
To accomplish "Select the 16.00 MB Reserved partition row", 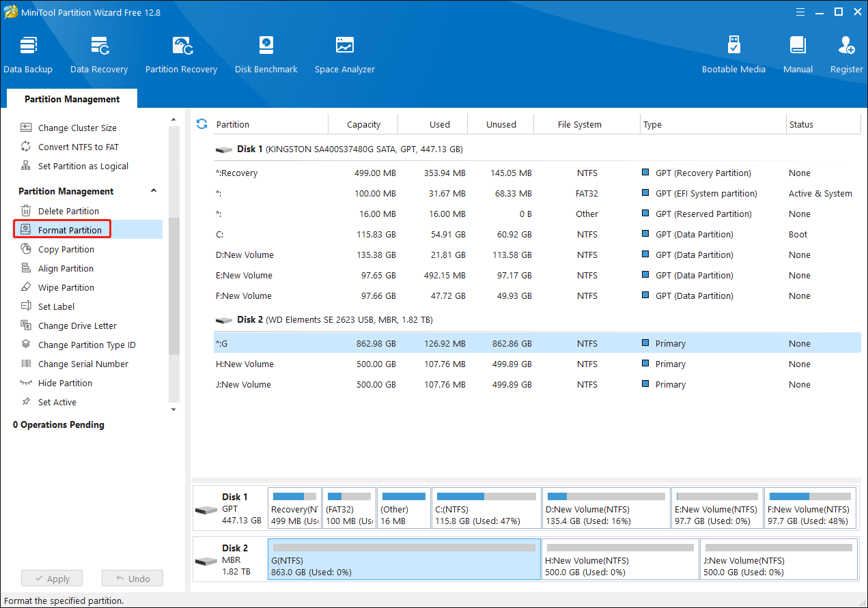I will pos(537,214).
